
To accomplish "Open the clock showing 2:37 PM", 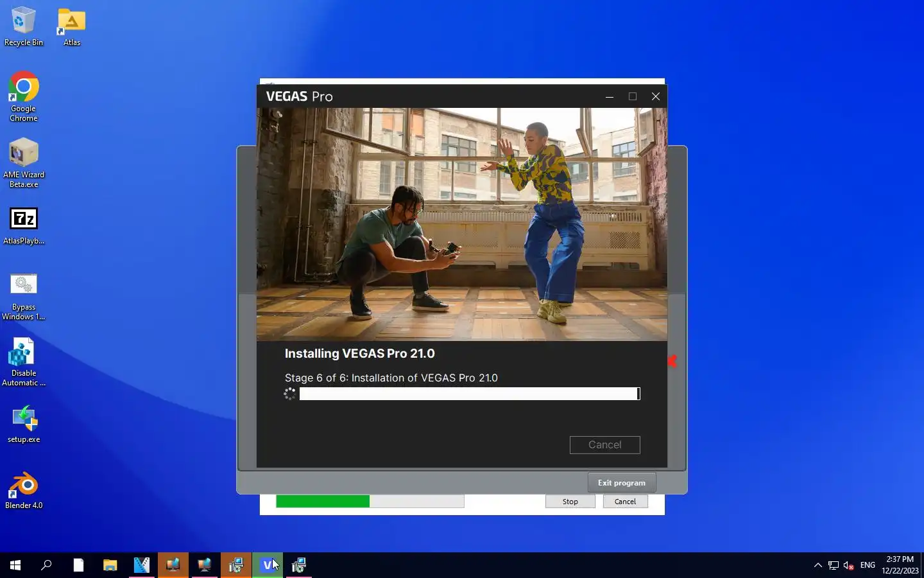I will (900, 565).
